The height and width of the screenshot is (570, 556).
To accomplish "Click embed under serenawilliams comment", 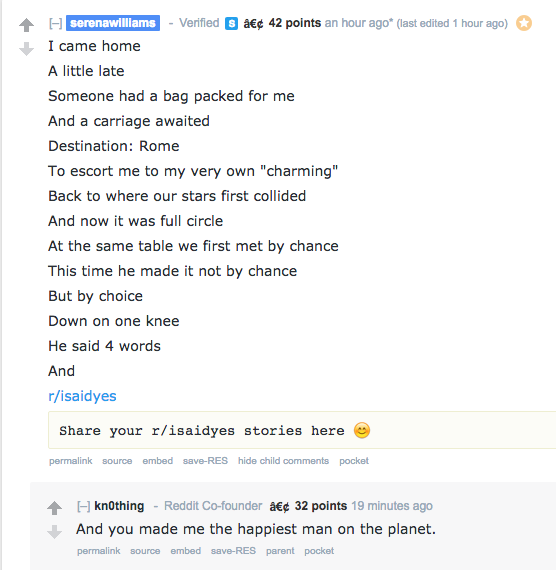I will [157, 461].
